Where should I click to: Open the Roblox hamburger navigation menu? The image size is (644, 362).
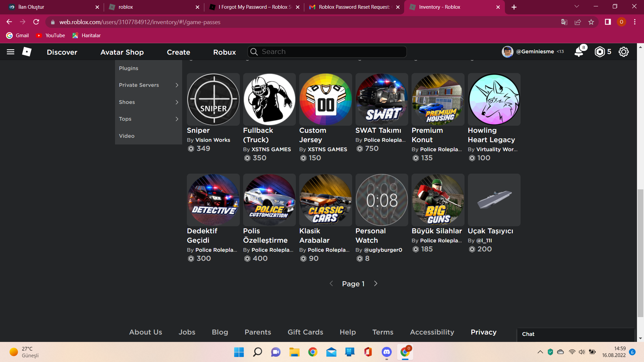coord(10,52)
